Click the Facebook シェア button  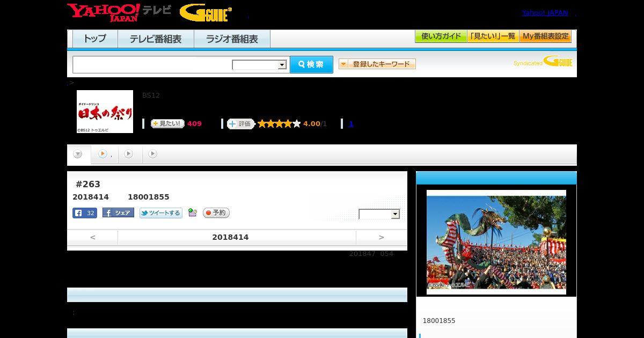(118, 213)
